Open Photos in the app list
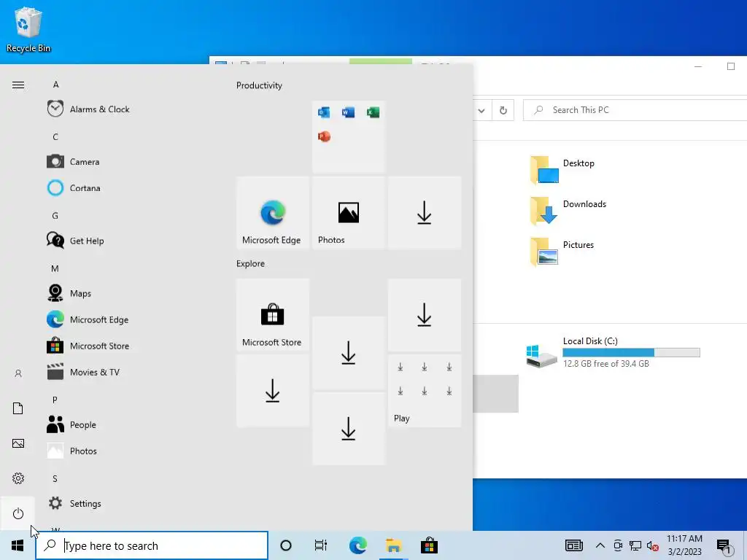 (x=72, y=451)
